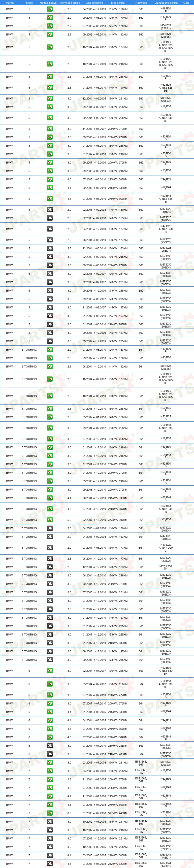This screenshot has width=194, height=868.
Task: Click the petrol icon in the E64 03.2004 -> 07.2007 row
Action: [50, 684]
